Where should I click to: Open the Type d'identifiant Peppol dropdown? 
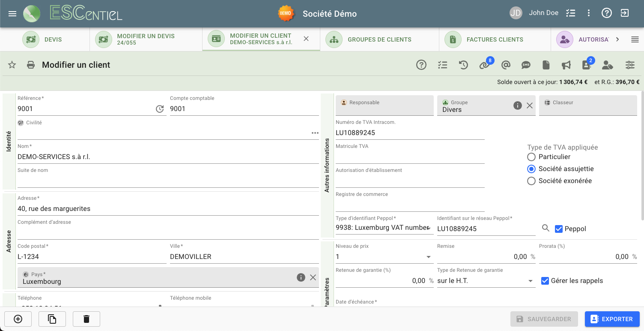tap(428, 228)
